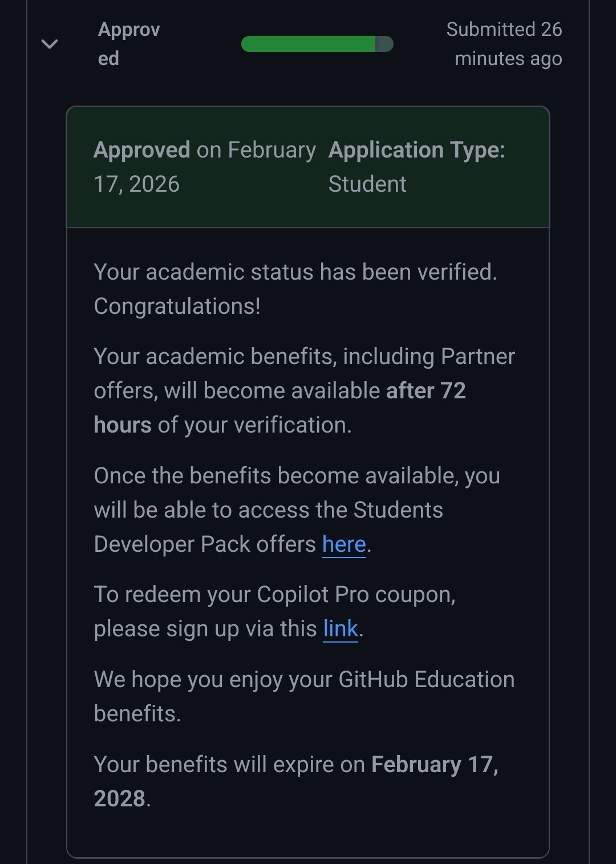Follow the Copilot Pro coupon "link"
The width and height of the screenshot is (616, 864).
[341, 629]
